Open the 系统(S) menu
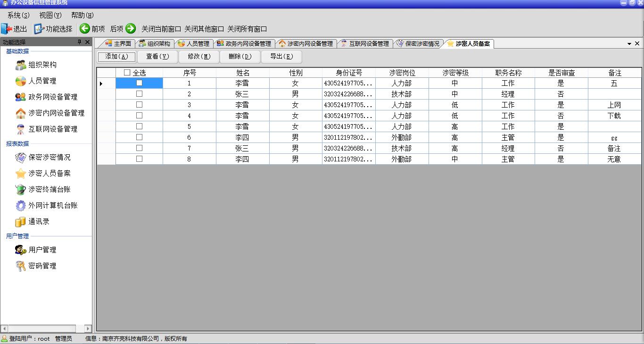The width and height of the screenshot is (644, 344). pos(18,15)
